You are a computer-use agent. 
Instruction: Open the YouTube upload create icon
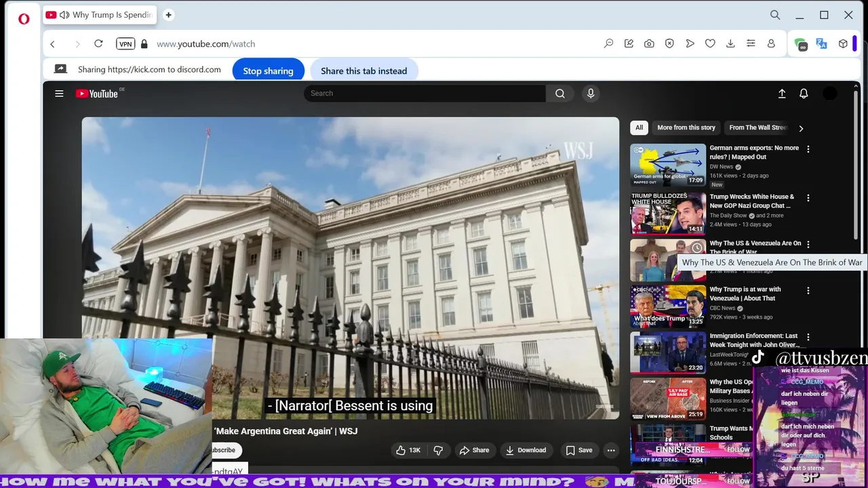pos(782,94)
